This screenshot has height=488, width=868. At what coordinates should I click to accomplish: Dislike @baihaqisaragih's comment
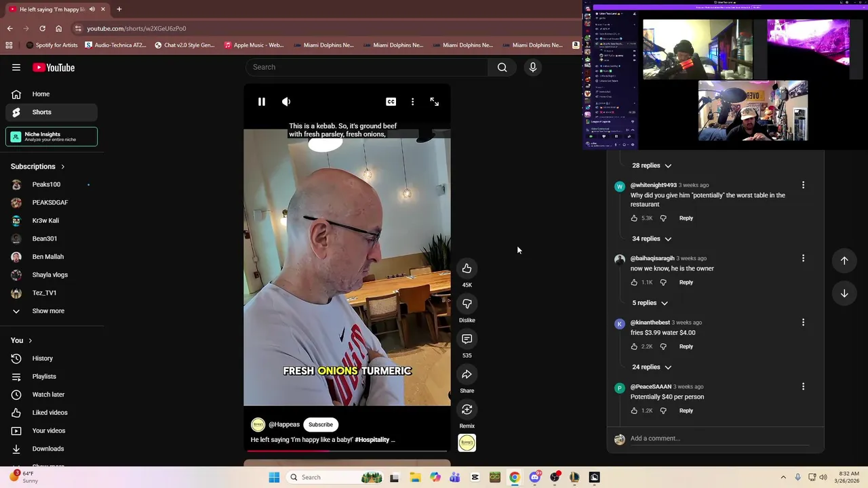coord(663,283)
